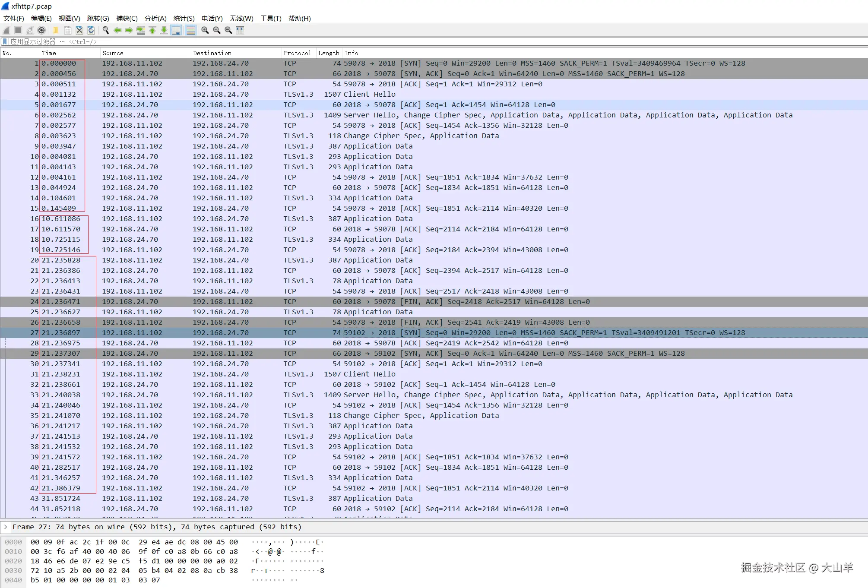This screenshot has height=588, width=868.
Task: Open the display filter bookmark dropdown
Action: coord(5,41)
